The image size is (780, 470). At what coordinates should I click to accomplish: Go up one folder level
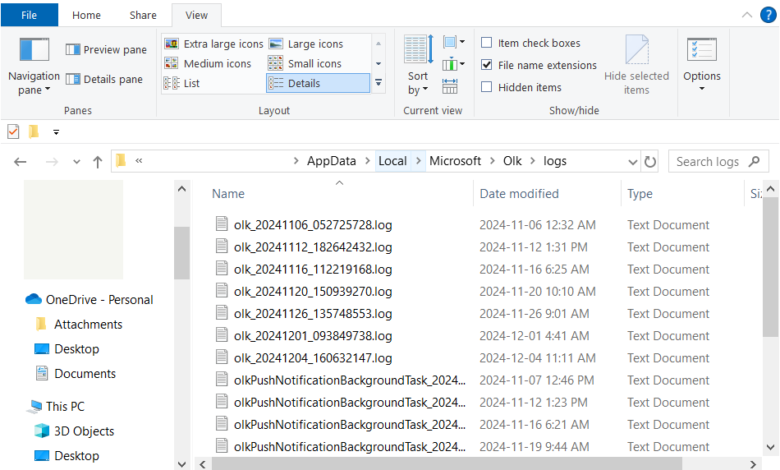point(98,162)
